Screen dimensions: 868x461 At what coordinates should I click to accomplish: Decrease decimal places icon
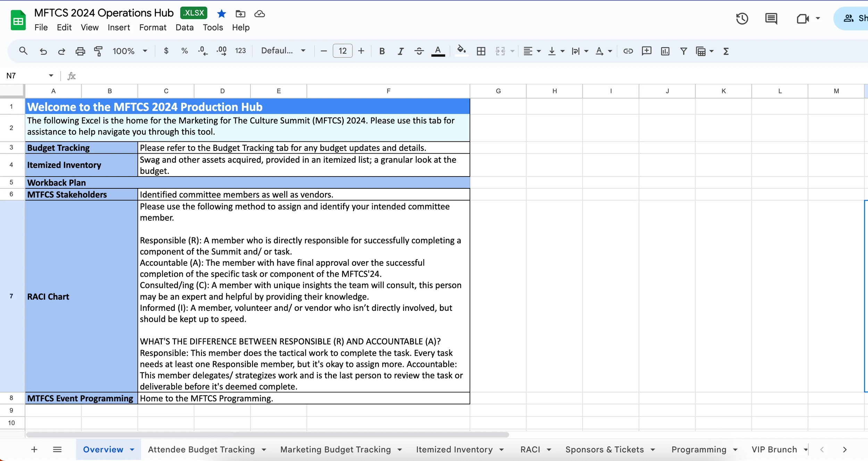point(203,51)
